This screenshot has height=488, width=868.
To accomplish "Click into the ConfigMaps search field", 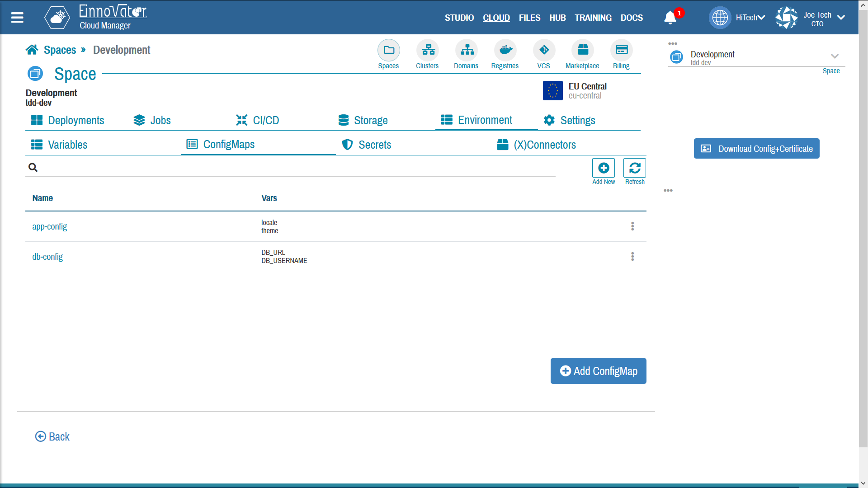I will coord(290,168).
